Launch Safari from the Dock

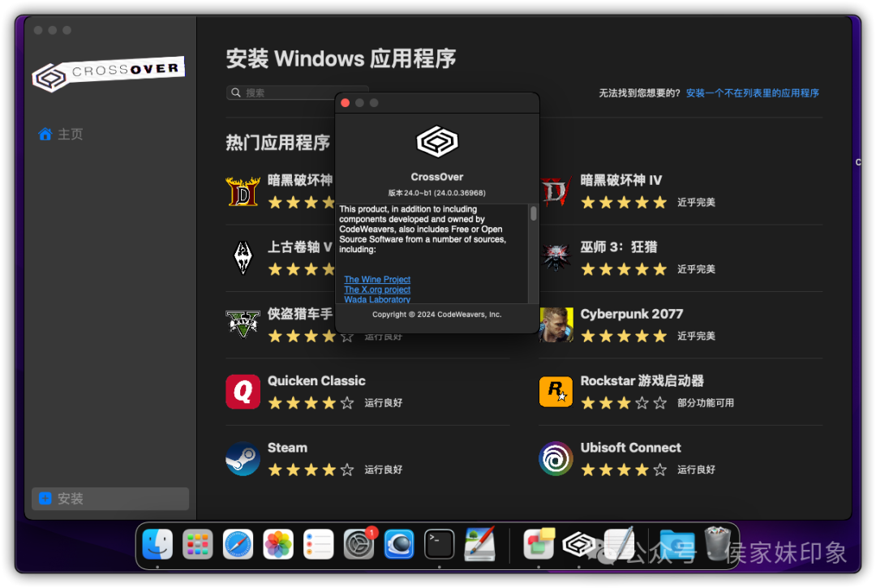pos(238,544)
